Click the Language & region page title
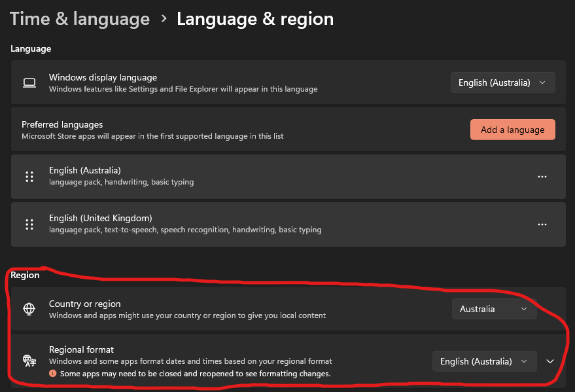Viewport: 575px width, 392px height. click(x=255, y=19)
